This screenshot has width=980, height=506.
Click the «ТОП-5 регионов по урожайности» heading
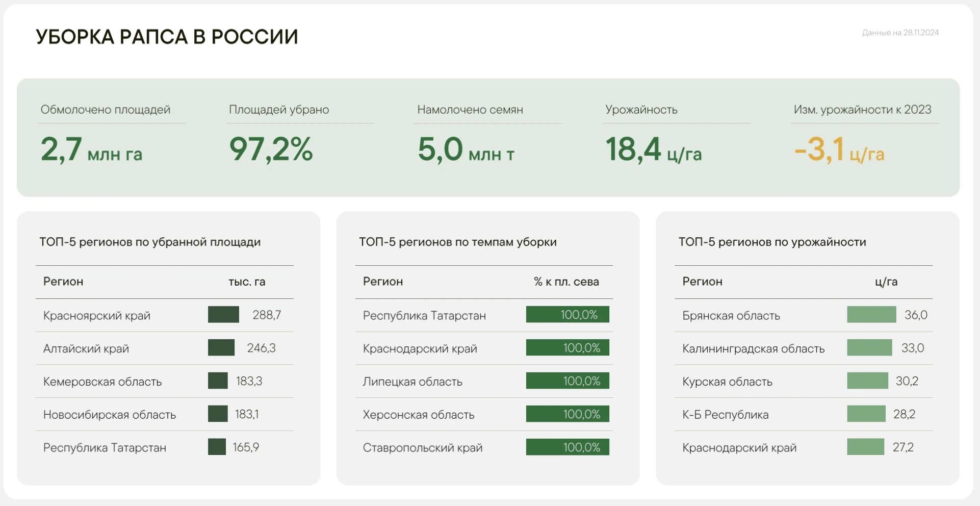click(x=772, y=242)
